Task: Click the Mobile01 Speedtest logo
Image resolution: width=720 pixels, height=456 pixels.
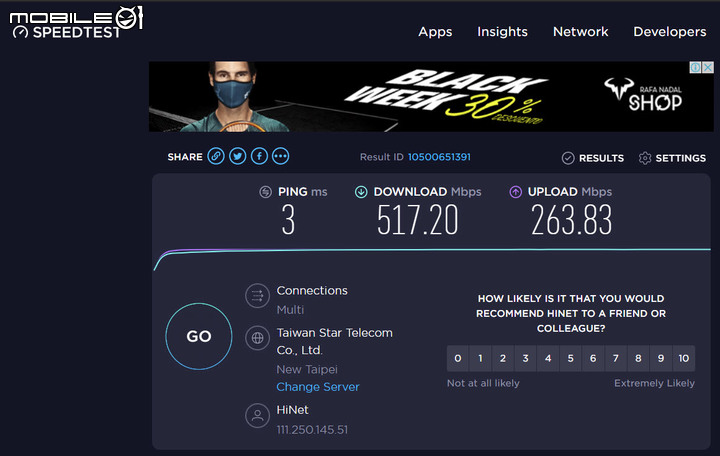Action: pyautogui.click(x=76, y=22)
